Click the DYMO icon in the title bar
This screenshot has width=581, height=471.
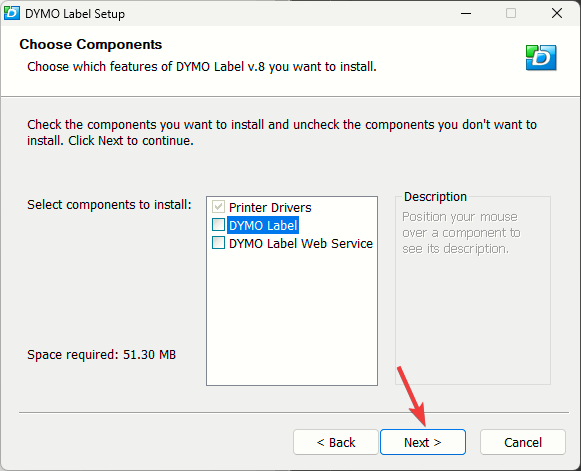[11, 13]
